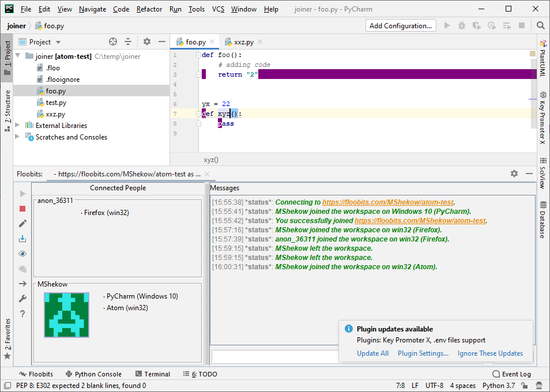
Task: Expand External Libraries node
Action: click(x=17, y=125)
